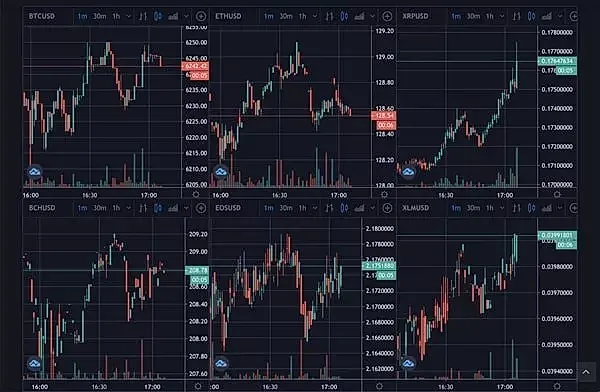Image resolution: width=600 pixels, height=392 pixels.
Task: Click the XLMUSD symbol label
Action: (x=415, y=208)
